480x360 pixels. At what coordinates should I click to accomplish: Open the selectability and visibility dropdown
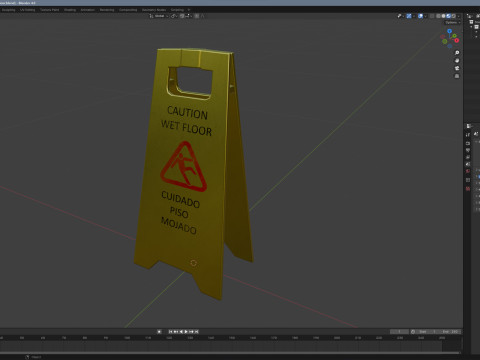(400, 16)
